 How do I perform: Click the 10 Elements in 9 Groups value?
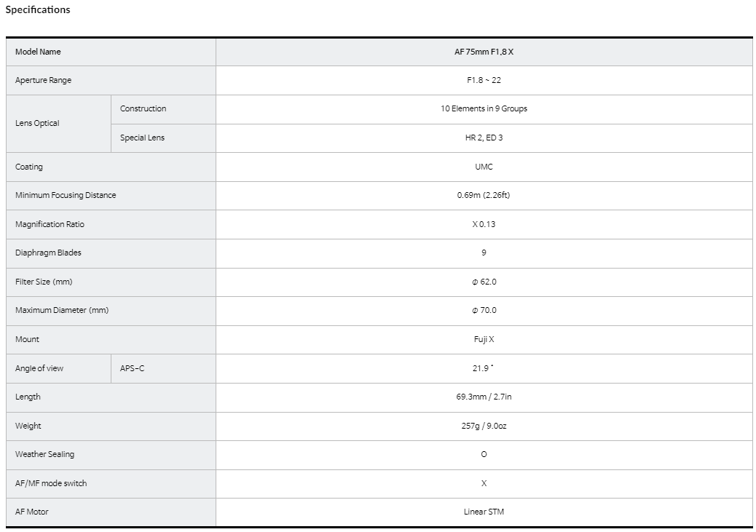(x=484, y=108)
